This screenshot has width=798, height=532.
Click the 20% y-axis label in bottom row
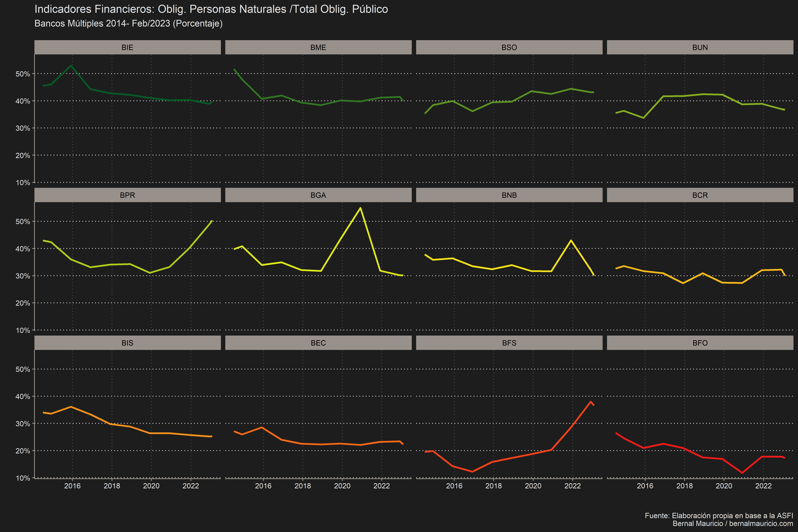point(23,451)
